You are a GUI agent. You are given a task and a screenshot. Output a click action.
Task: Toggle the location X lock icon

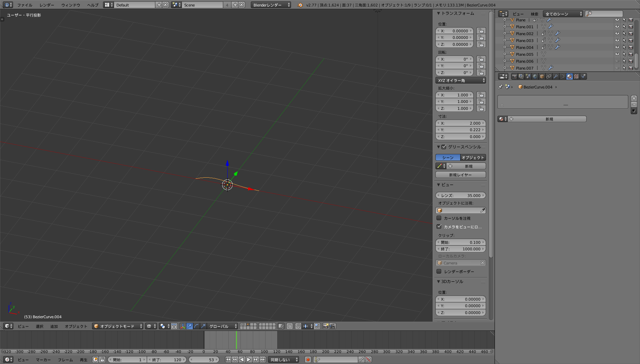click(x=481, y=31)
